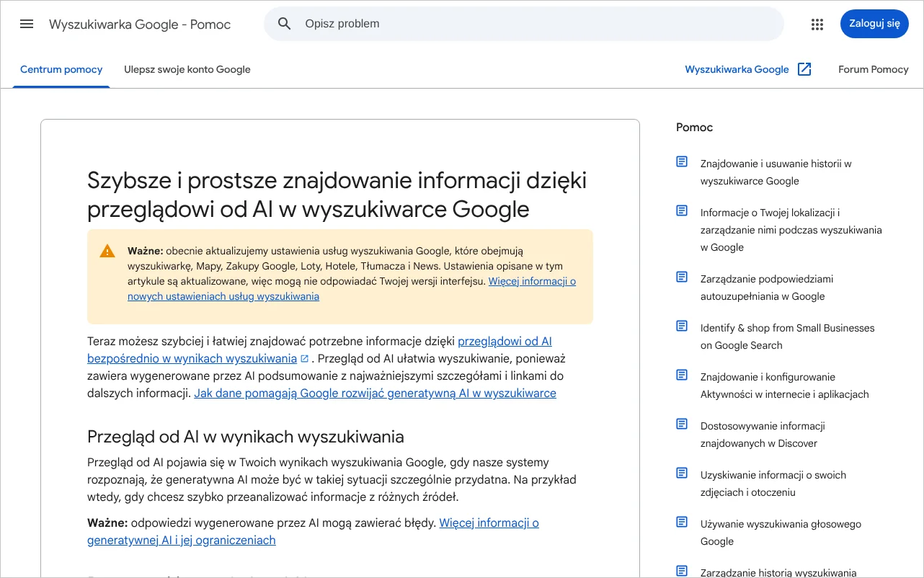This screenshot has height=578, width=924.
Task: Open 'Identify & shop from Small Businesses' article
Action: pyautogui.click(x=787, y=337)
